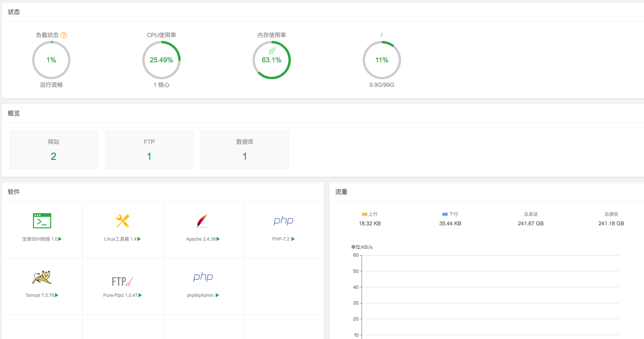644x339 pixels.
Task: Click the 总发送 label
Action: point(531,214)
